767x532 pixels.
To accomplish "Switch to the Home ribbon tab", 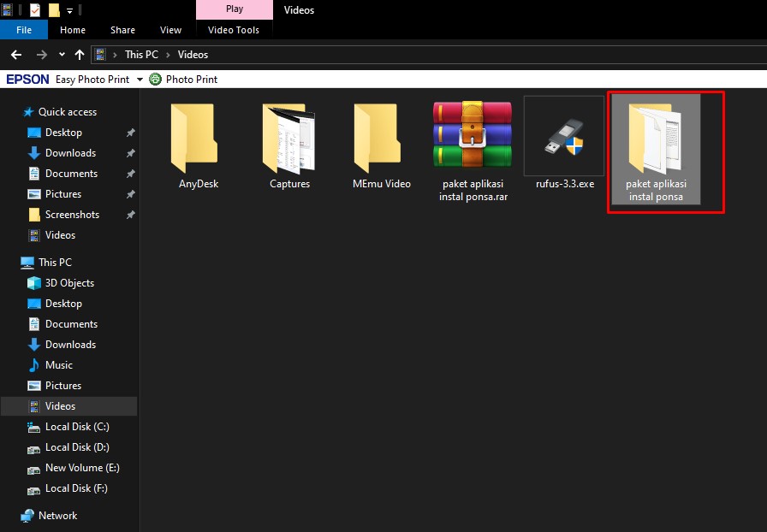I will click(x=73, y=30).
